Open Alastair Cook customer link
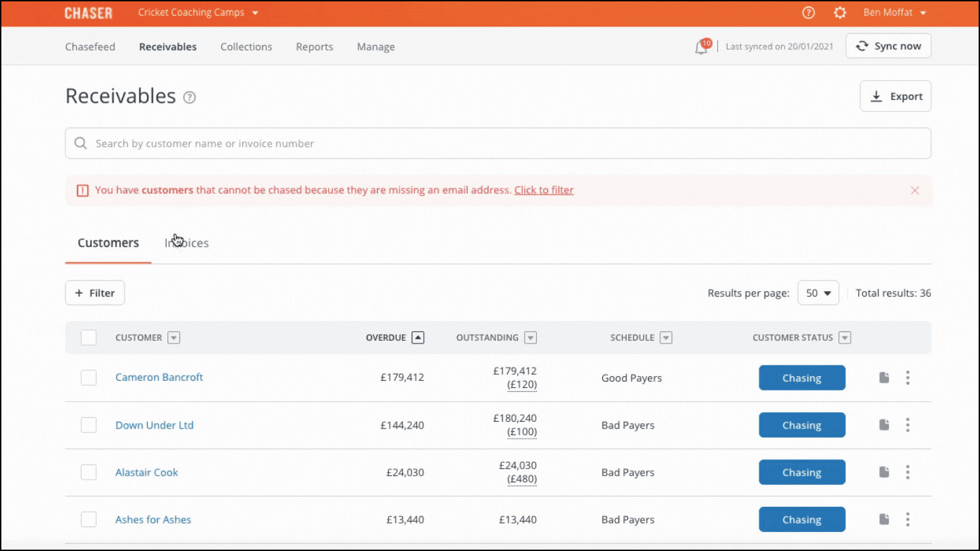The height and width of the screenshot is (551, 980). coord(146,472)
